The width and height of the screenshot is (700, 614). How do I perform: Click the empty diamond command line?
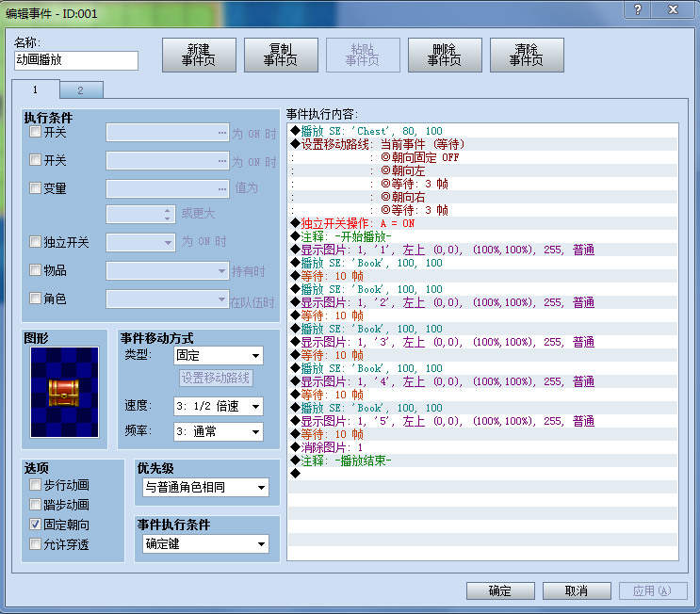coord(482,474)
